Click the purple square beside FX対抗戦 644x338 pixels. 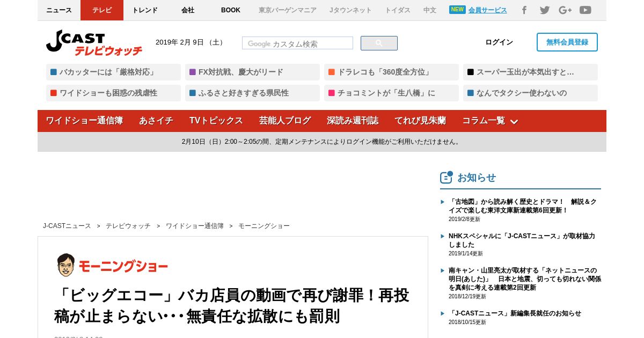tap(193, 72)
